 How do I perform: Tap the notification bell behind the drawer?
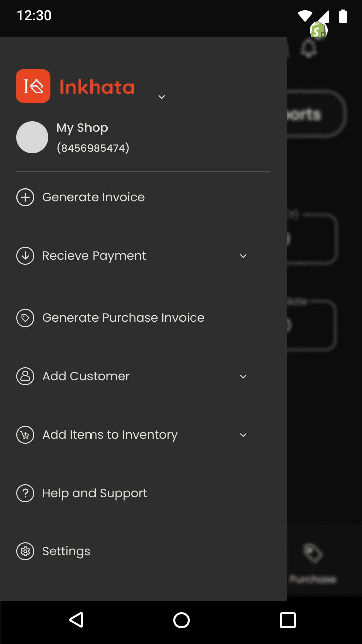309,49
